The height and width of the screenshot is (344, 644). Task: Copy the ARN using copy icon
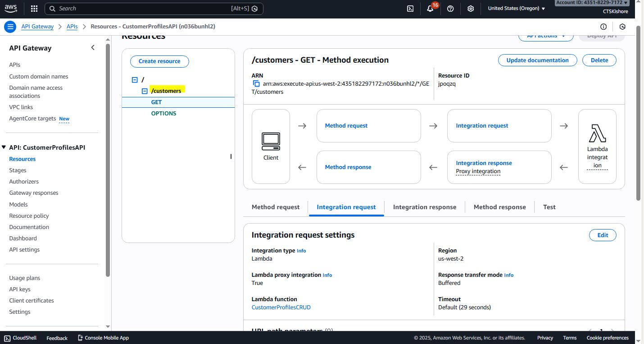tap(256, 84)
